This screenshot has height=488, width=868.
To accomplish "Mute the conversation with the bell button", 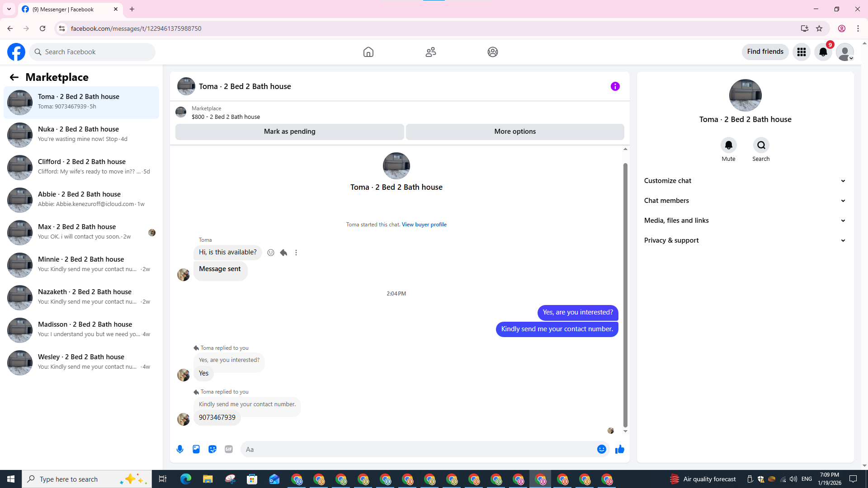I will [x=728, y=145].
